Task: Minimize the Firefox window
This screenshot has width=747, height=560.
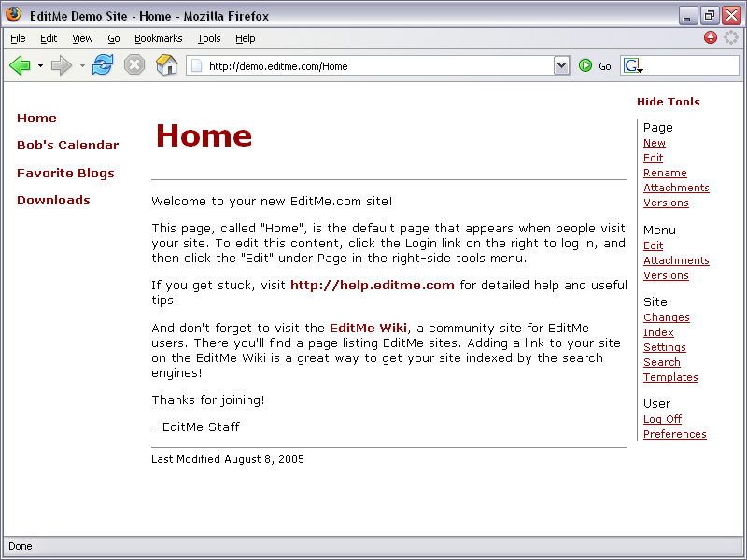Action: click(687, 15)
